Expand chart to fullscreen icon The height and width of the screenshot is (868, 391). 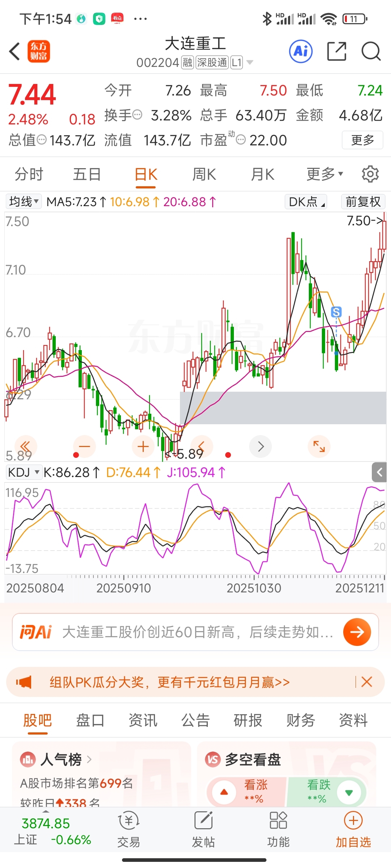point(319,447)
